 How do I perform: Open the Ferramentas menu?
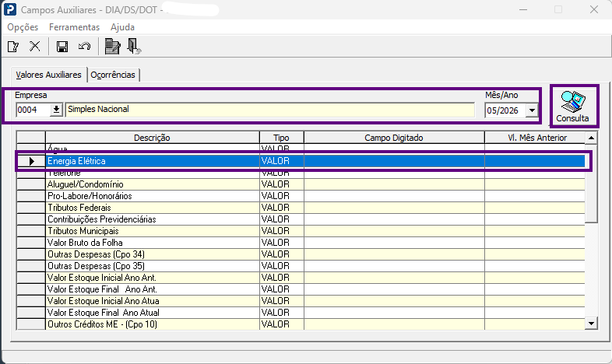(x=74, y=27)
